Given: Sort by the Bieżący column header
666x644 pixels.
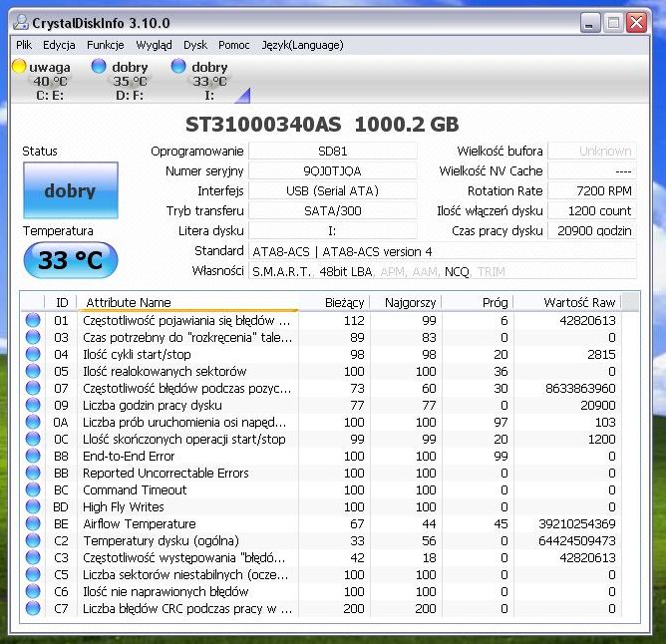Looking at the screenshot, I should coord(335,302).
